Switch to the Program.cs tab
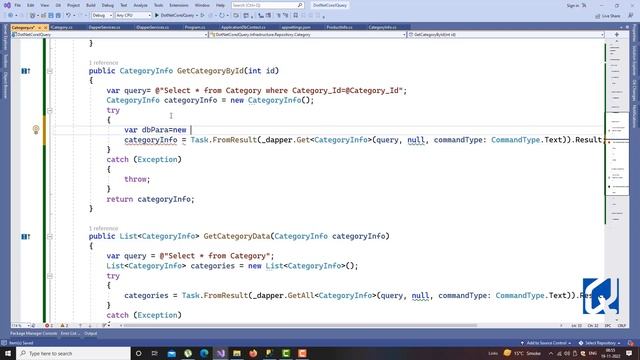The width and height of the screenshot is (640, 360). tap(195, 27)
